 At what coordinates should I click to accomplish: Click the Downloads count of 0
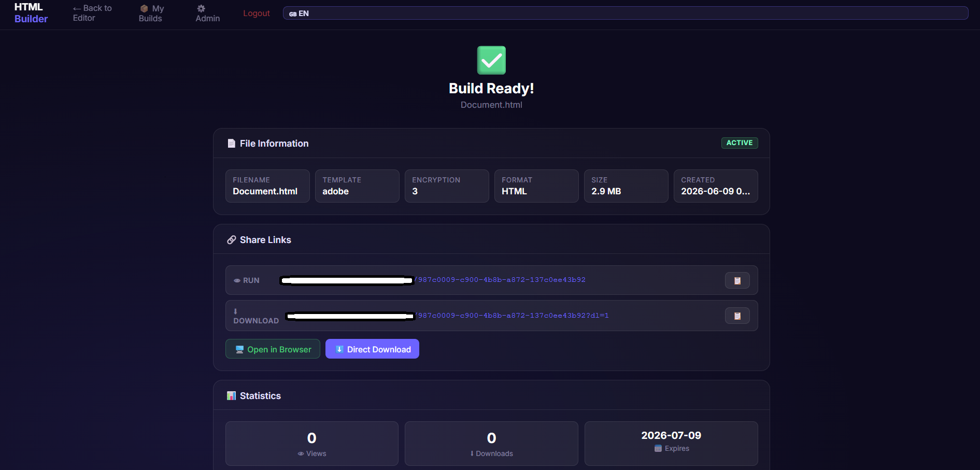point(491,438)
